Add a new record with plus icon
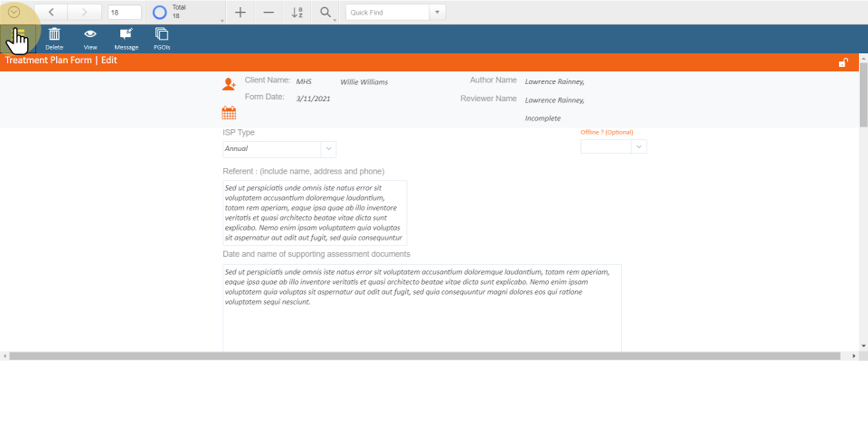The image size is (868, 424). click(240, 13)
